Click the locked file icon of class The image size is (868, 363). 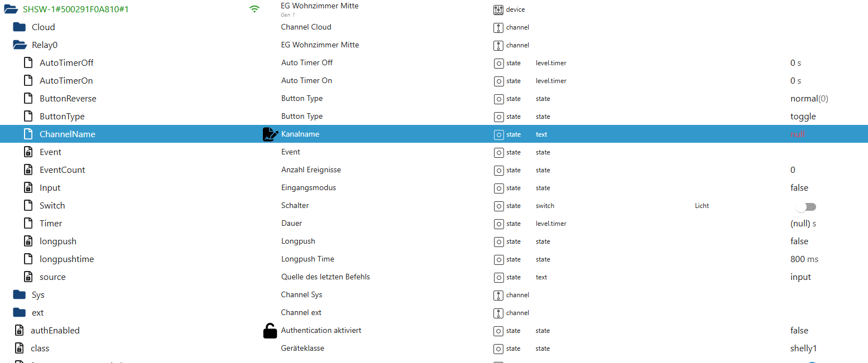pyautogui.click(x=20, y=348)
